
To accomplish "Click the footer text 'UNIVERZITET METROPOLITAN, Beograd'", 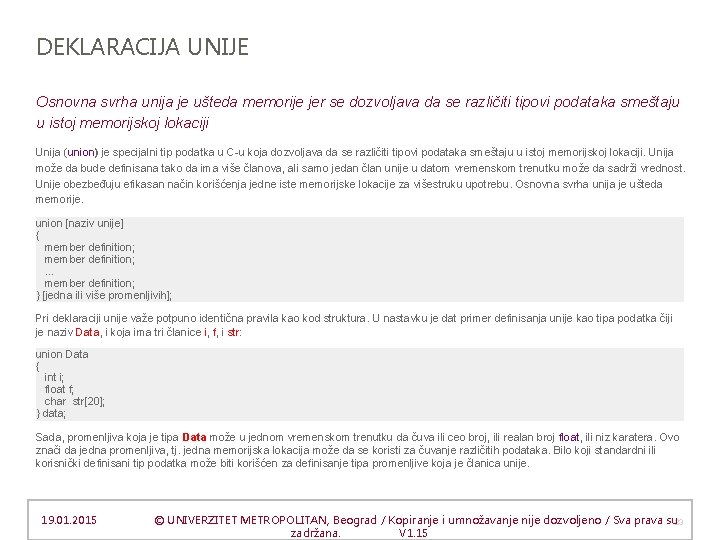I will click(271, 520).
